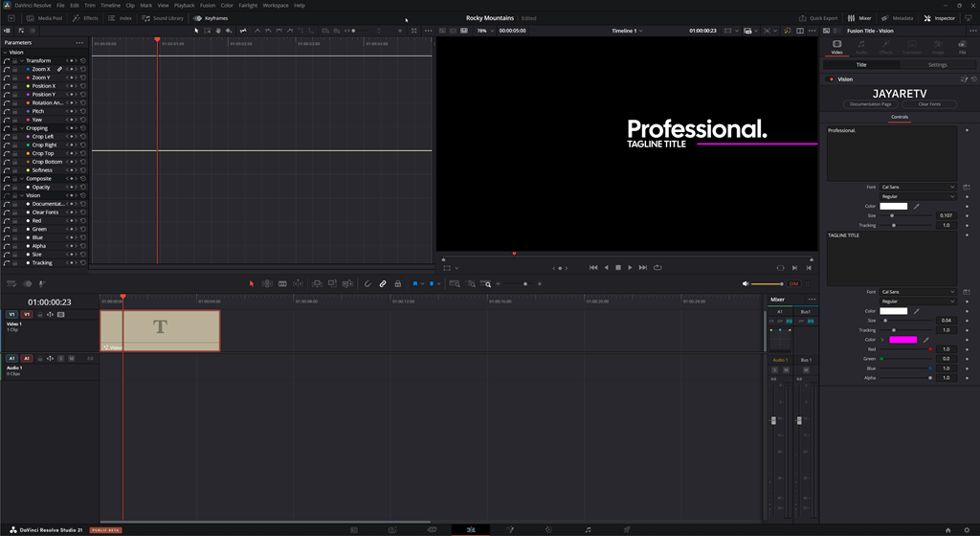Toggle the timeline linked selection chain icon

click(383, 284)
